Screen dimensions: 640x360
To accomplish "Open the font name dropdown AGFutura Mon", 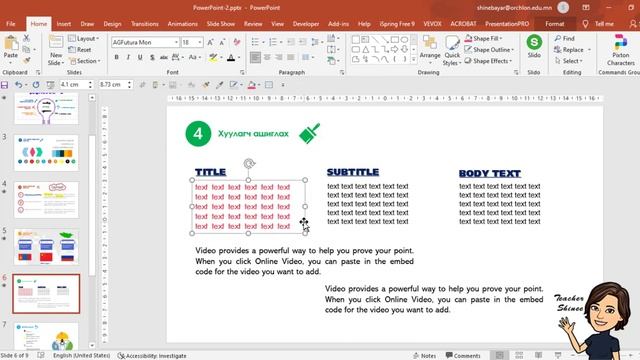I will click(x=176, y=42).
